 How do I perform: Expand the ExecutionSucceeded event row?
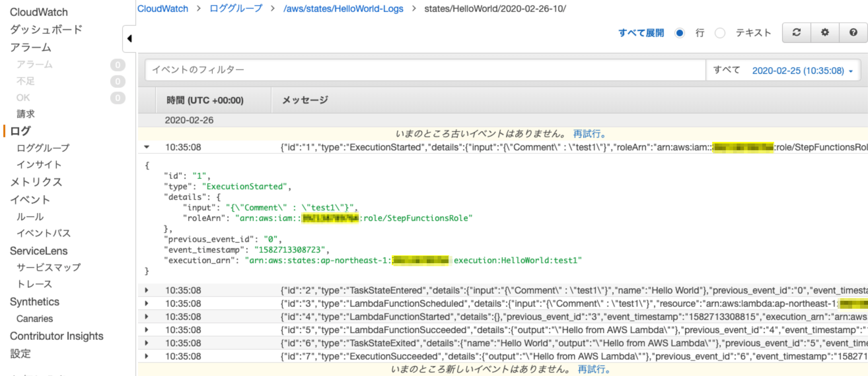(x=146, y=356)
